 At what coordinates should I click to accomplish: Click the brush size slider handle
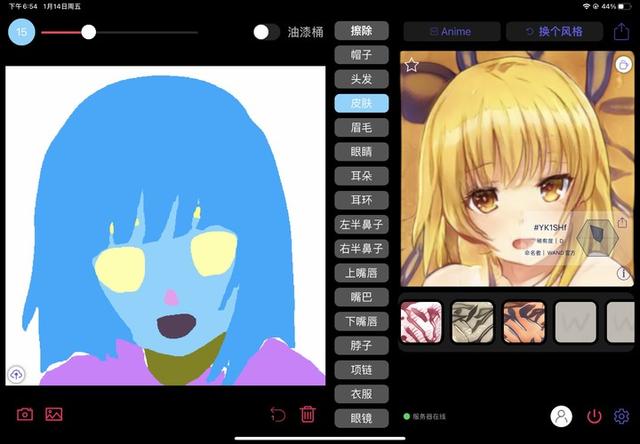pyautogui.click(x=89, y=32)
